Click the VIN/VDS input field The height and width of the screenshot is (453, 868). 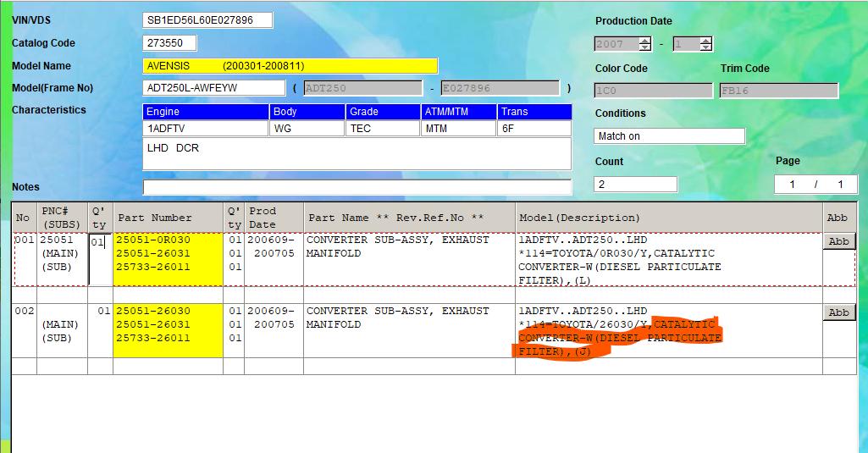[x=208, y=20]
